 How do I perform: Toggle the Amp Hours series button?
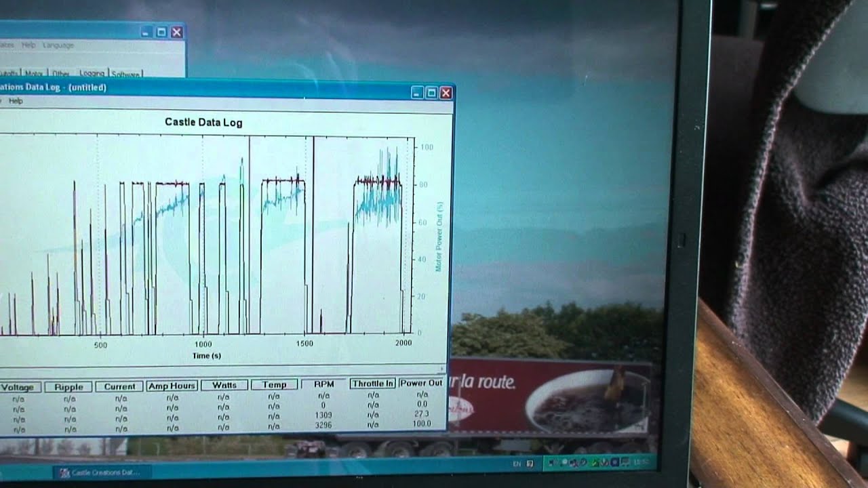tap(172, 386)
